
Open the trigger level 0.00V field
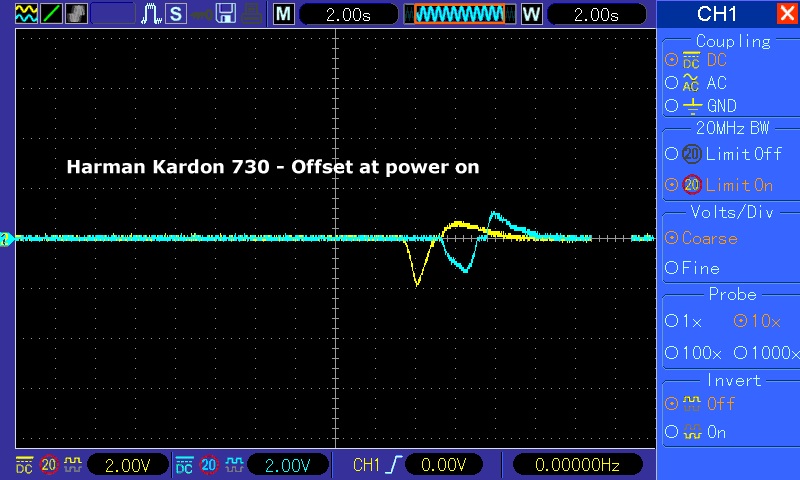[444, 465]
